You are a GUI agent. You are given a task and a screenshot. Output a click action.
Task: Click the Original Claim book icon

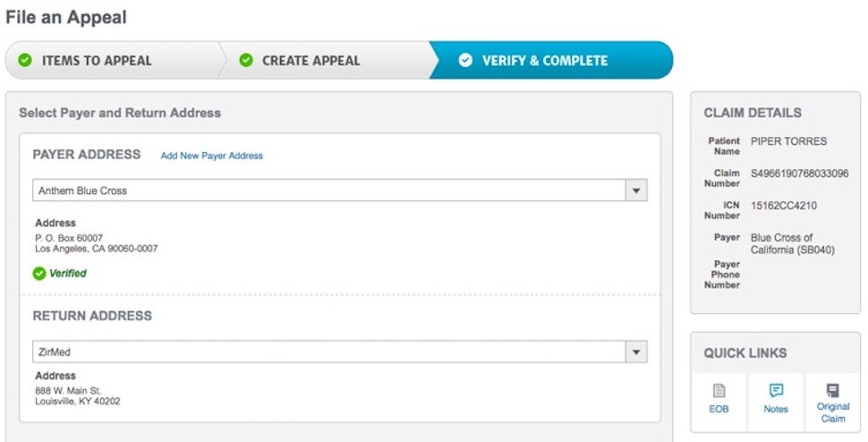[833, 391]
